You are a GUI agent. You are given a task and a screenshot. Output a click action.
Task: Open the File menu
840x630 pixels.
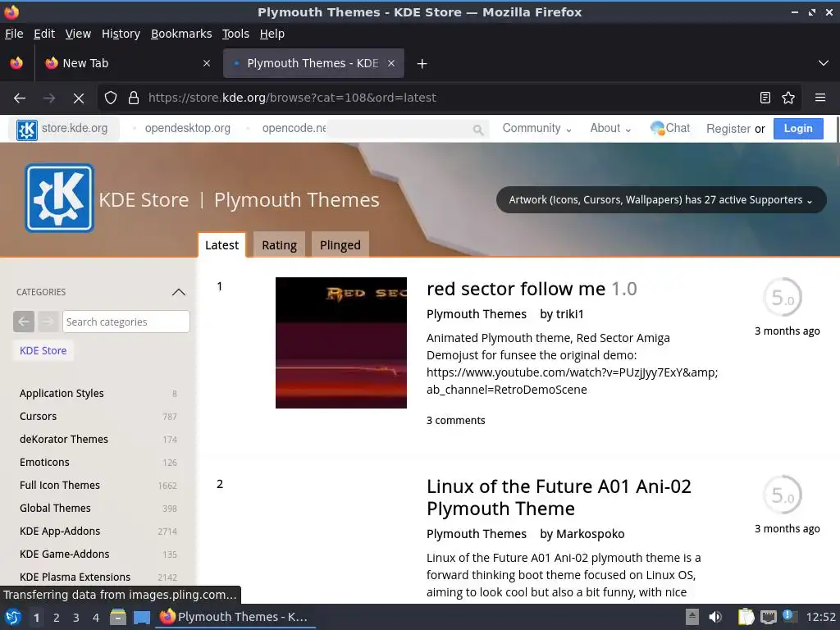pyautogui.click(x=14, y=34)
